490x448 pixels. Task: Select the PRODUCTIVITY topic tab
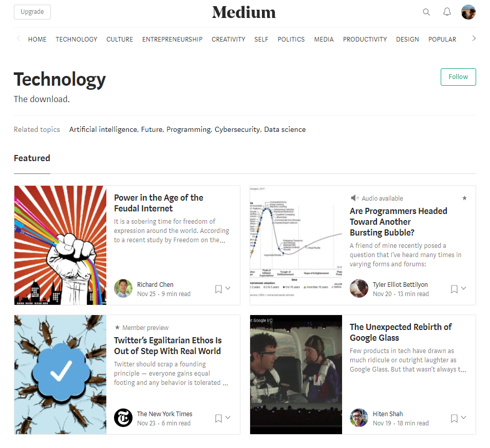[365, 39]
